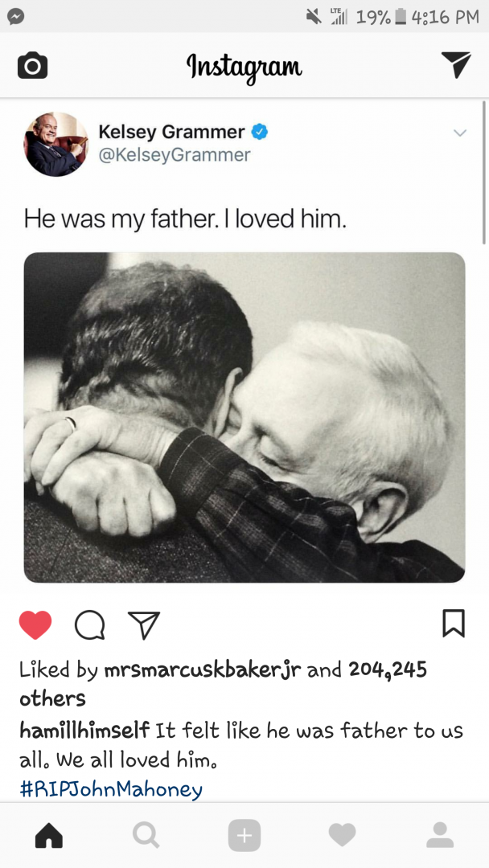Tap the Messenger icon in status bar
The image size is (489, 868).
[x=15, y=17]
